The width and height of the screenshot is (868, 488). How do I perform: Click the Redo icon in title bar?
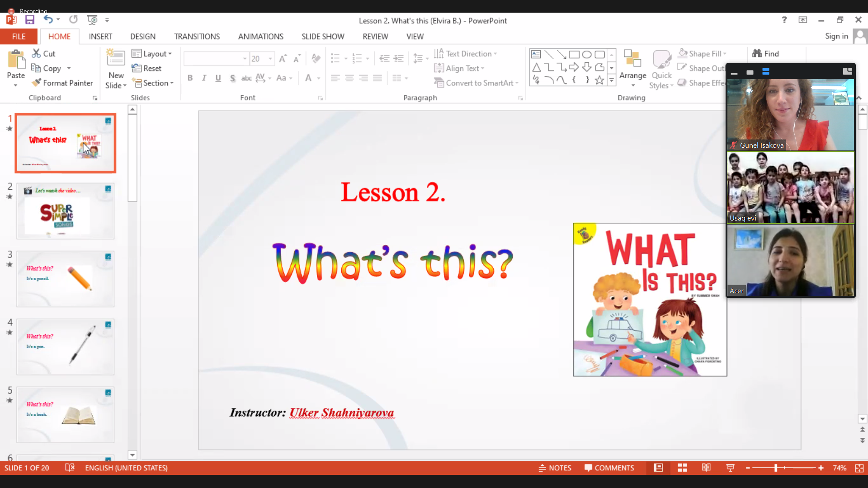tap(73, 19)
